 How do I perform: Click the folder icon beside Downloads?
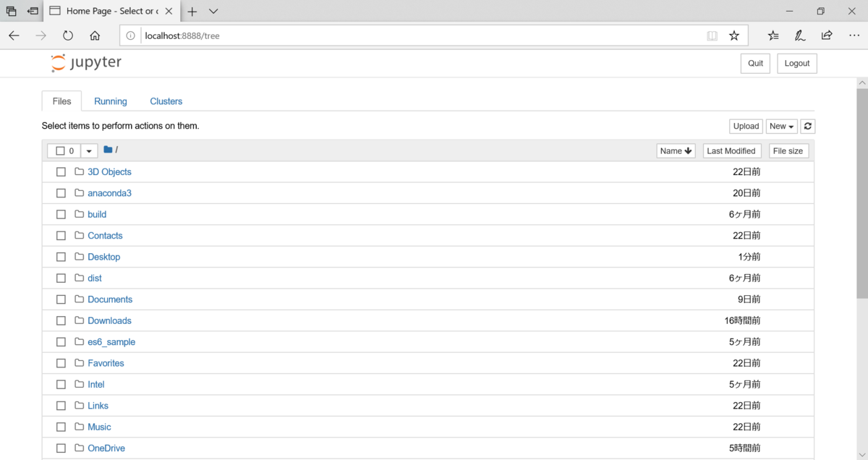point(80,320)
